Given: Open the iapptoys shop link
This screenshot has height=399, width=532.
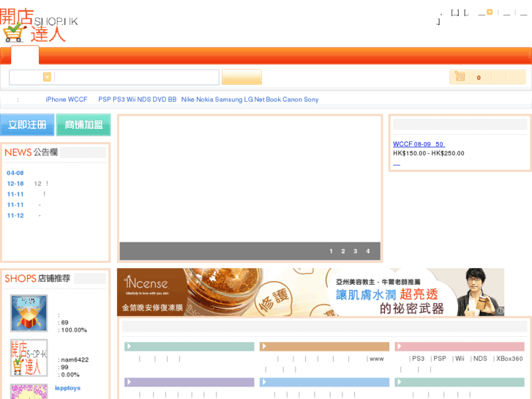Looking at the screenshot, I should pyautogui.click(x=67, y=388).
